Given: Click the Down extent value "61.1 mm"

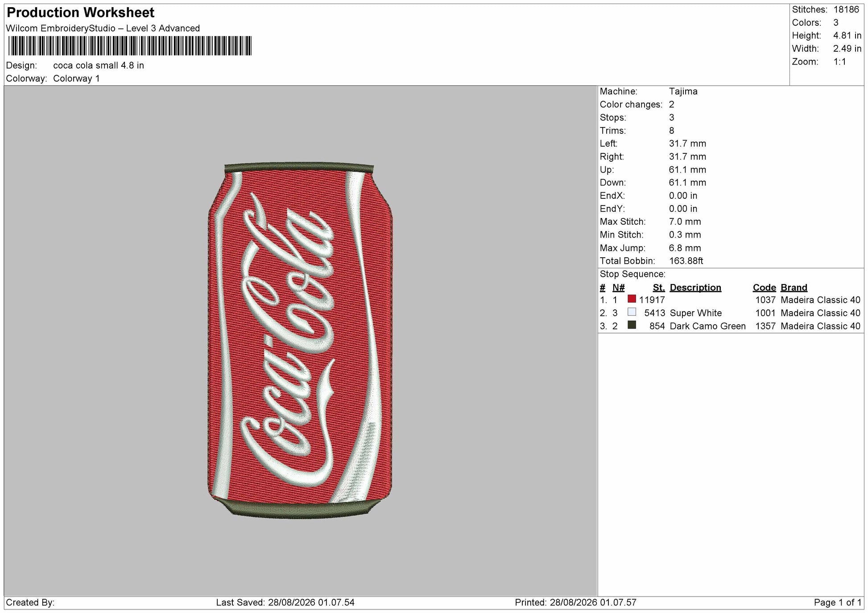Looking at the screenshot, I should [687, 183].
